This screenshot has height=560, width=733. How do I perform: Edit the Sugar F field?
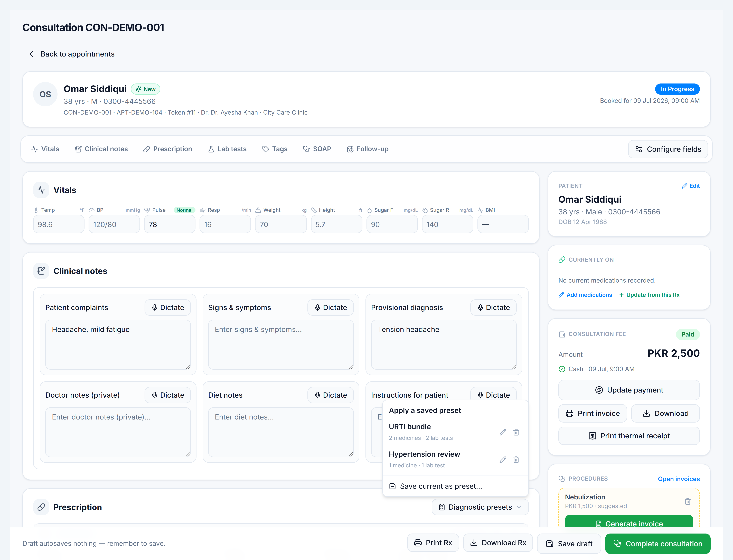click(392, 224)
